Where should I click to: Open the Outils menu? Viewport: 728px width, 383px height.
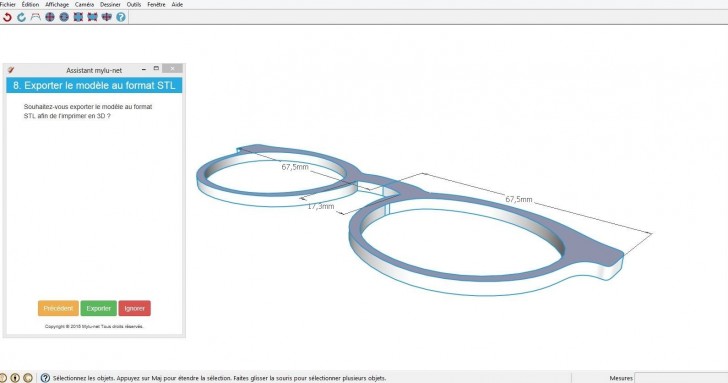134,4
